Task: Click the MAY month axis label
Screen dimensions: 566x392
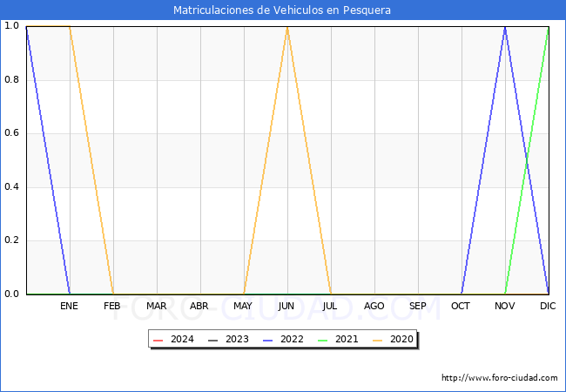Action: (243, 306)
